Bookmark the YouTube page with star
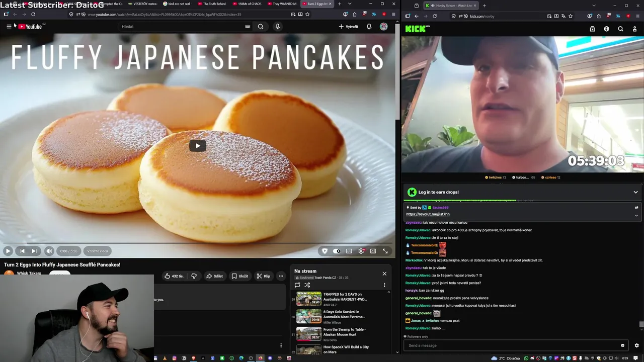 (x=307, y=14)
